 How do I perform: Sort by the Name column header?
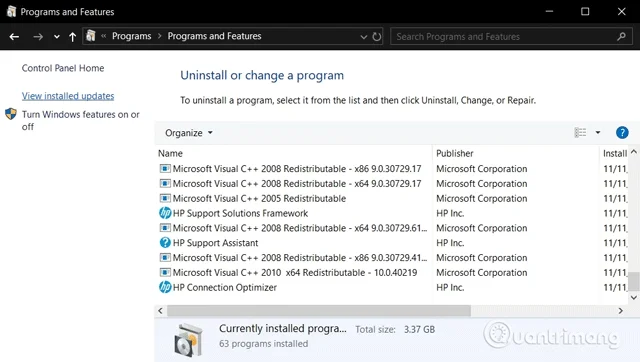coord(170,153)
